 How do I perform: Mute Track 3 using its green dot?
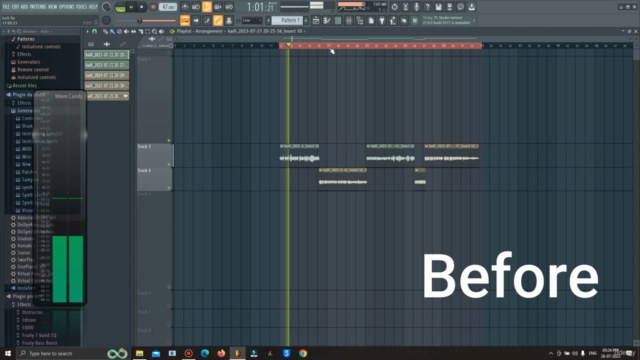(169, 164)
